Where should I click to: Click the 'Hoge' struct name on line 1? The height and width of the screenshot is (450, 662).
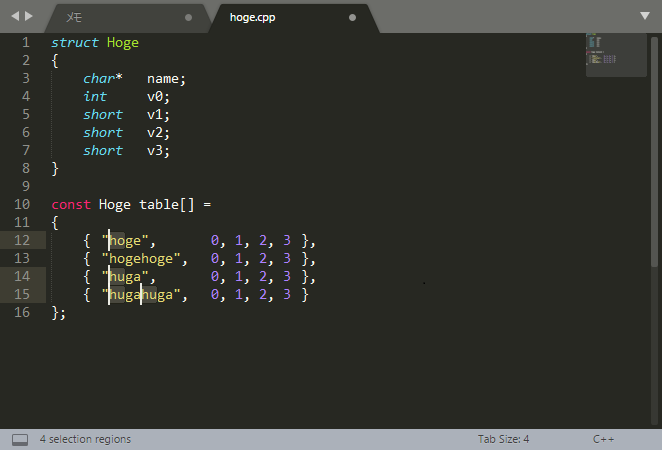coord(122,43)
